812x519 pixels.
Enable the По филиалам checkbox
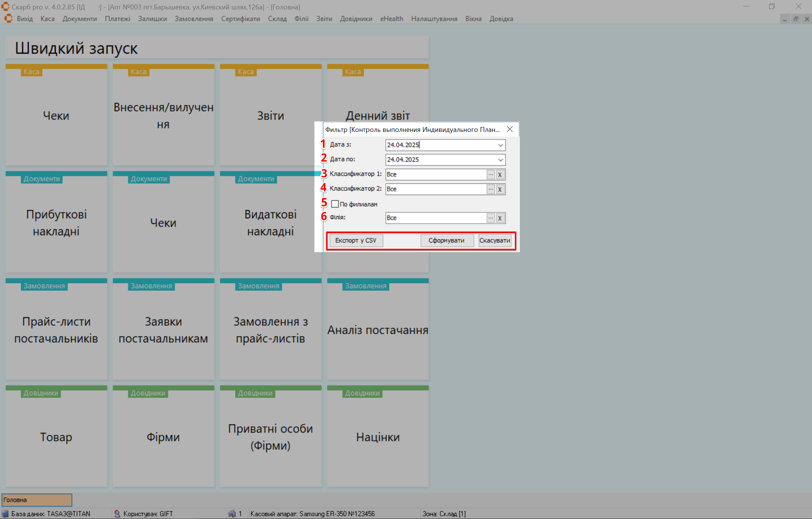click(335, 204)
